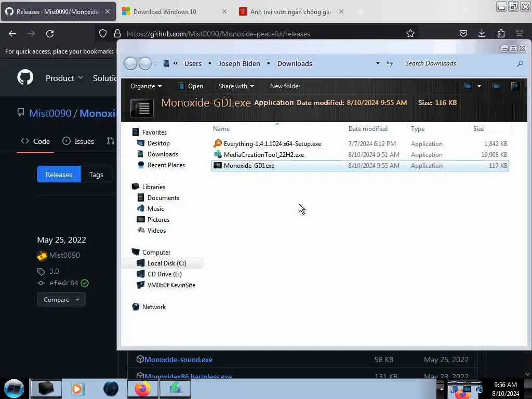The width and height of the screenshot is (532, 399).
Task: Open the Firefox hamburger menu
Action: [520, 33]
